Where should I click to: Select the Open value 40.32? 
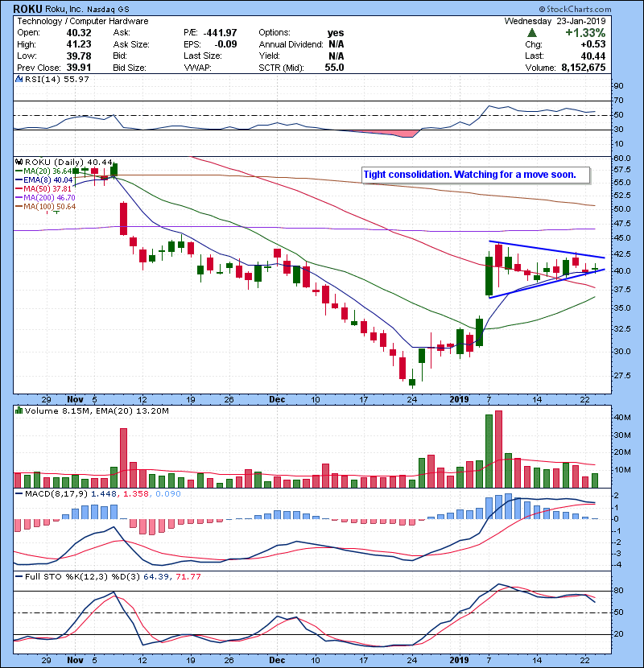[x=79, y=33]
